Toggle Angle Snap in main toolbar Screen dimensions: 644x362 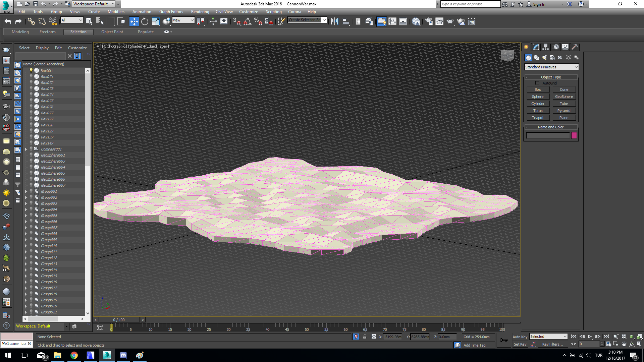(248, 21)
